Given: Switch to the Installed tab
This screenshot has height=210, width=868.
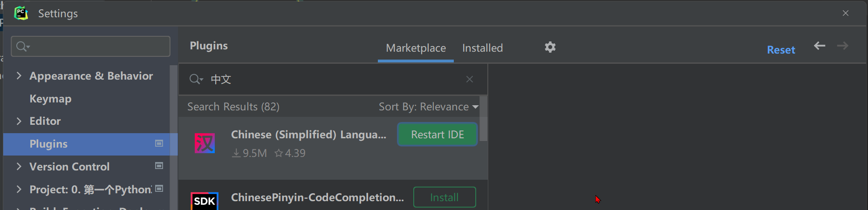Looking at the screenshot, I should [482, 48].
